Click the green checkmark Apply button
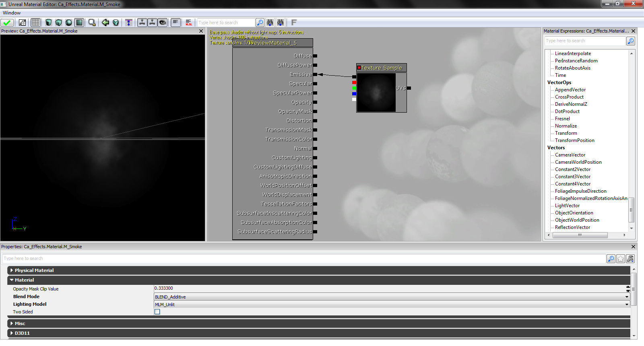The height and width of the screenshot is (346, 644). pos(7,23)
